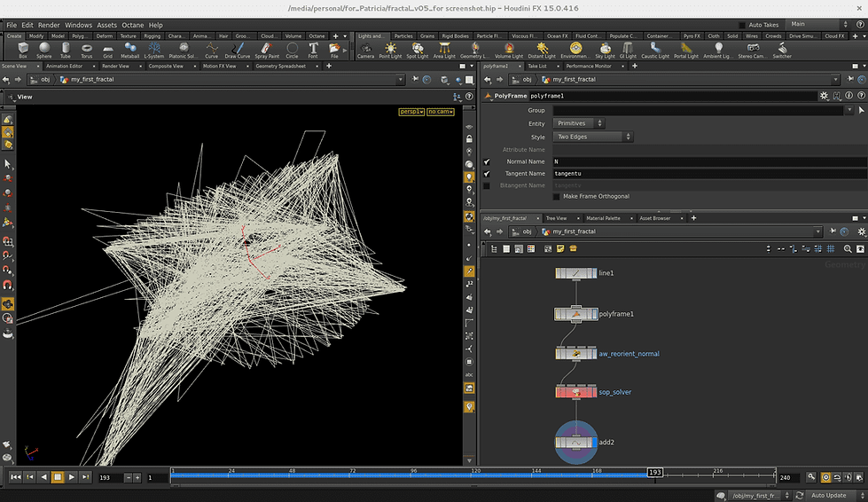The image size is (868, 502).
Task: Switch to the Geometry Spreadsheet tab
Action: (x=281, y=66)
